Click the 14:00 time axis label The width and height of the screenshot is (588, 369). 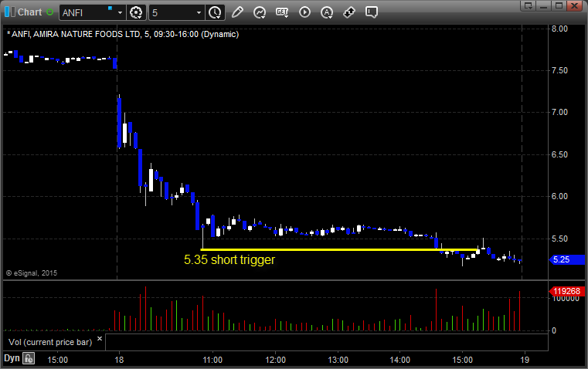click(399, 360)
